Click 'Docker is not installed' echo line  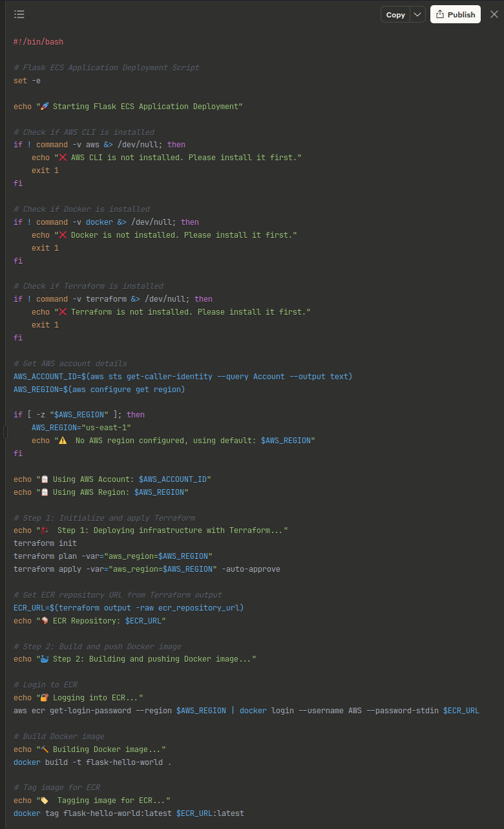coord(164,235)
